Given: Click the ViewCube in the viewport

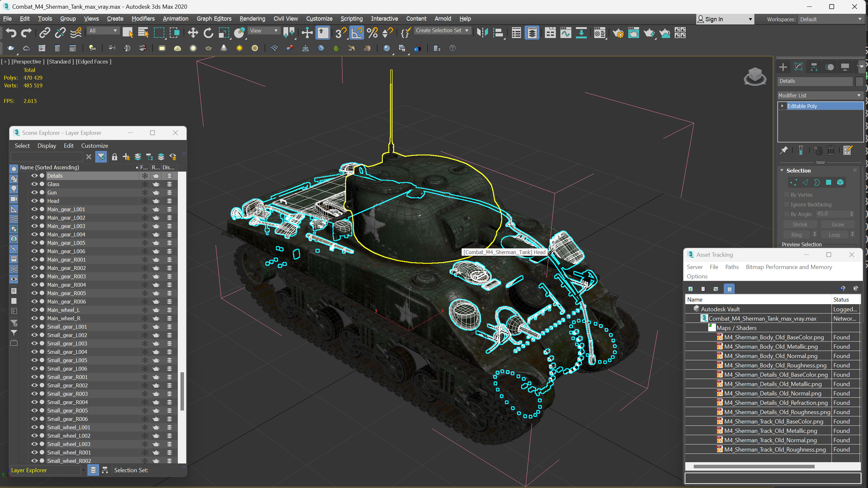Looking at the screenshot, I should pyautogui.click(x=755, y=76).
